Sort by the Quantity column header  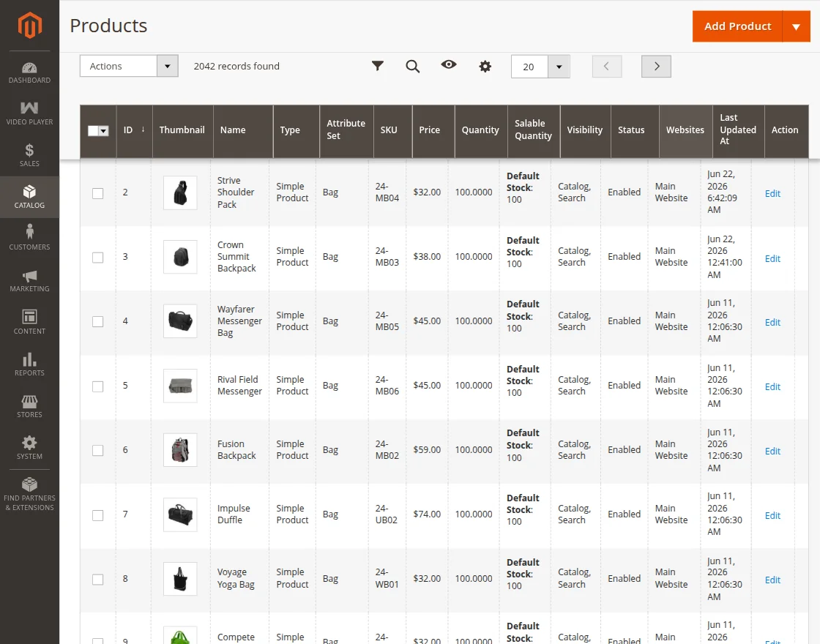click(480, 130)
